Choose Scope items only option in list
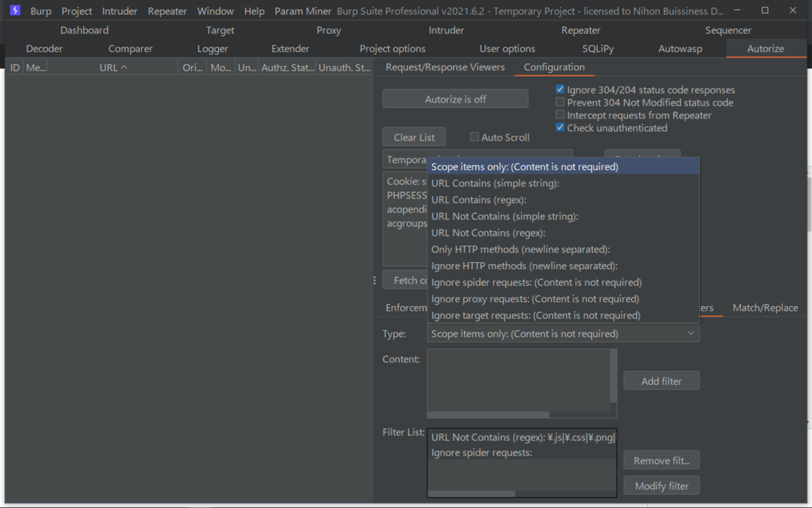The width and height of the screenshot is (812, 508). (563, 167)
